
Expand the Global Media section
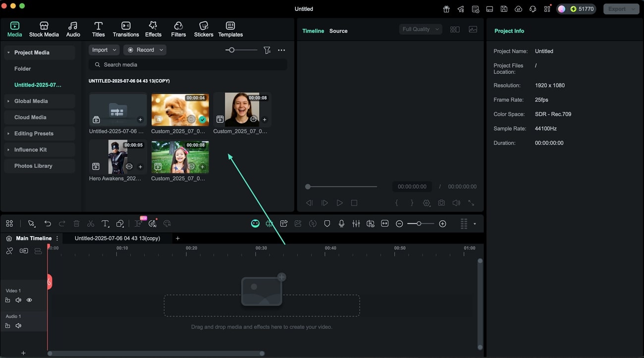coord(8,101)
